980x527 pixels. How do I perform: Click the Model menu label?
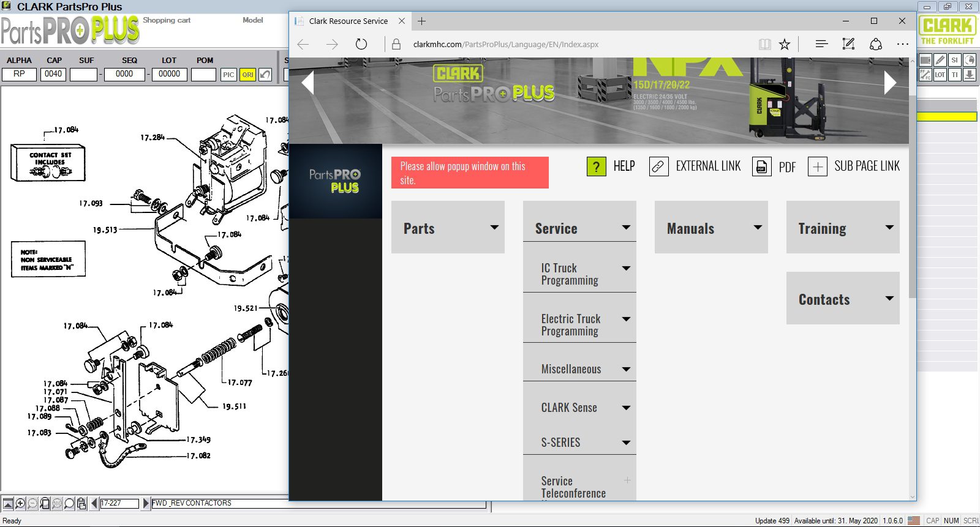pos(253,20)
